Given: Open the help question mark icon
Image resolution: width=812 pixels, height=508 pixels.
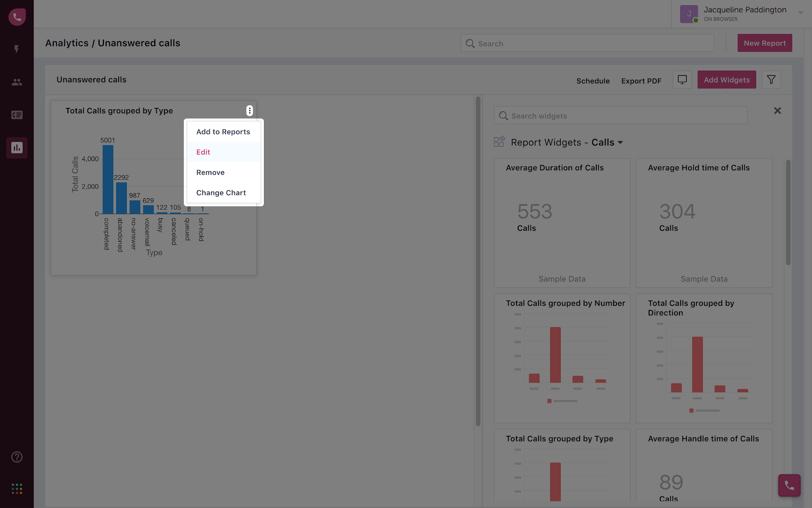Looking at the screenshot, I should point(17,457).
